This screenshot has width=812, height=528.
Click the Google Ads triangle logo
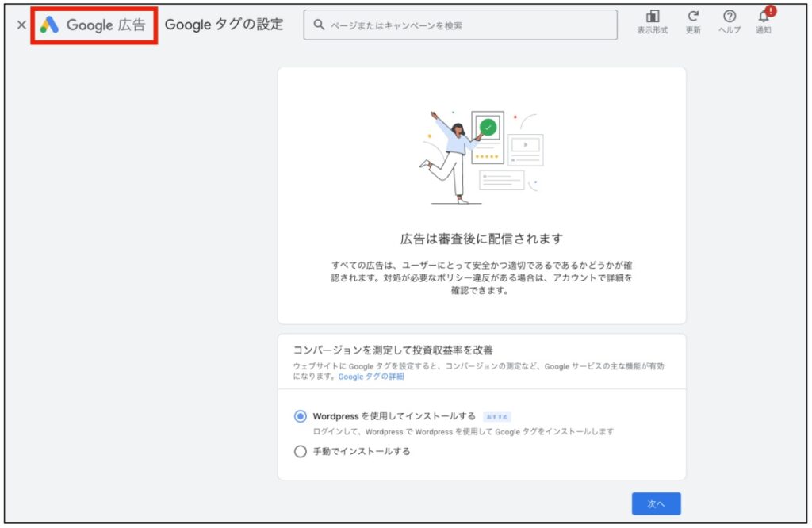coord(49,25)
